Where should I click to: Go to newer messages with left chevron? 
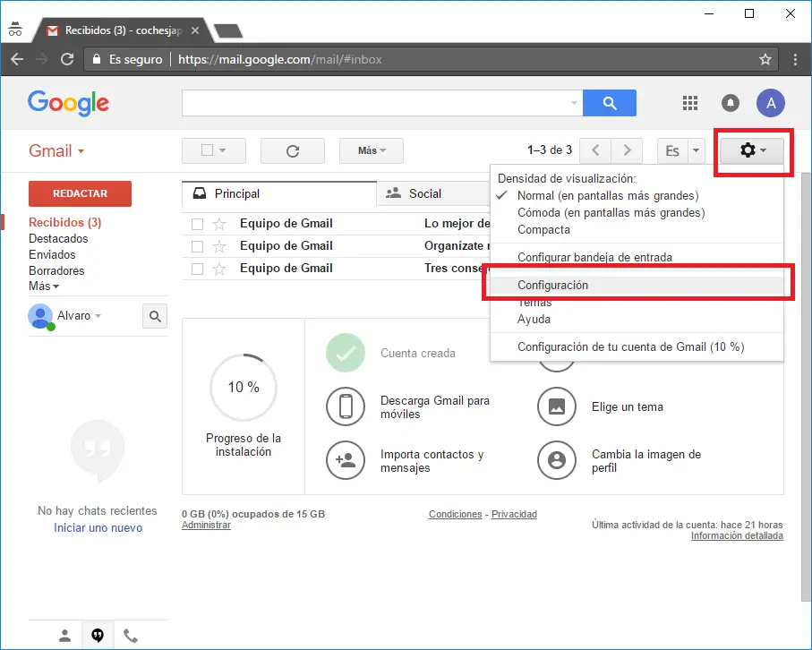(x=595, y=150)
